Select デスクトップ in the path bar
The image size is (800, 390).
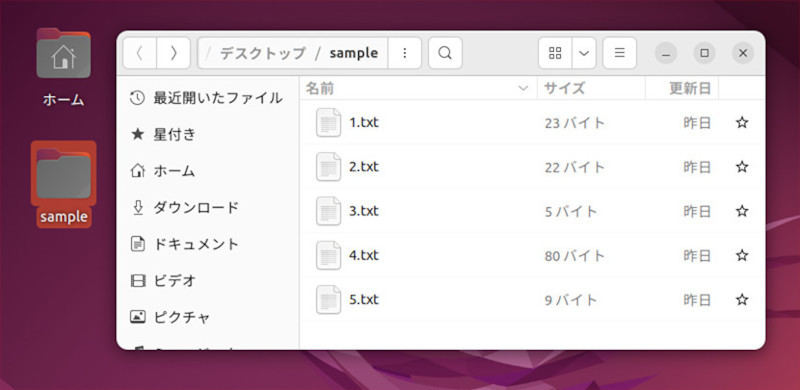click(262, 53)
